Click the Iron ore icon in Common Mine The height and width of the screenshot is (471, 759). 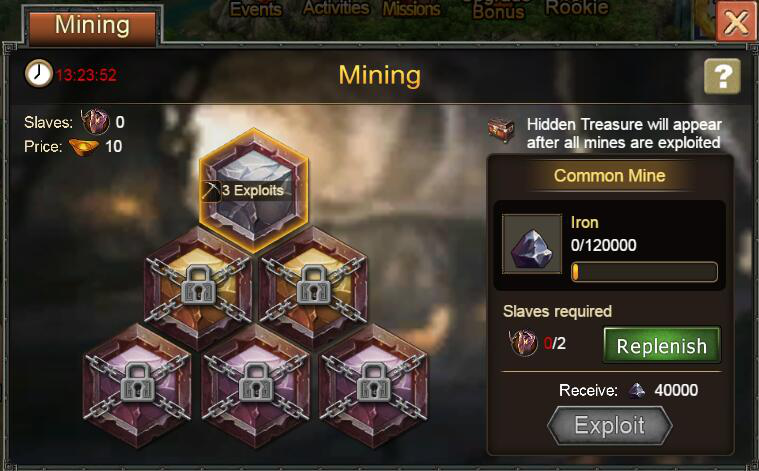[x=531, y=244]
